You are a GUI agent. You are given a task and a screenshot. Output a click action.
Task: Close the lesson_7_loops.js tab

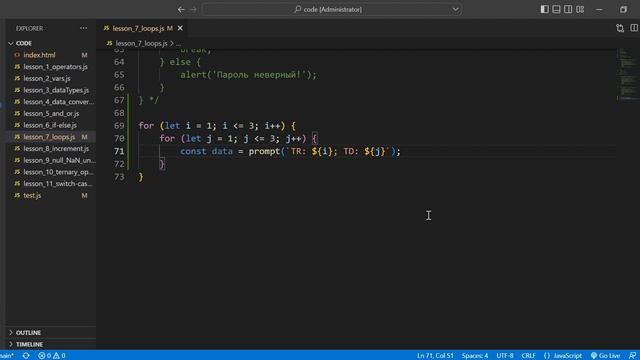180,28
